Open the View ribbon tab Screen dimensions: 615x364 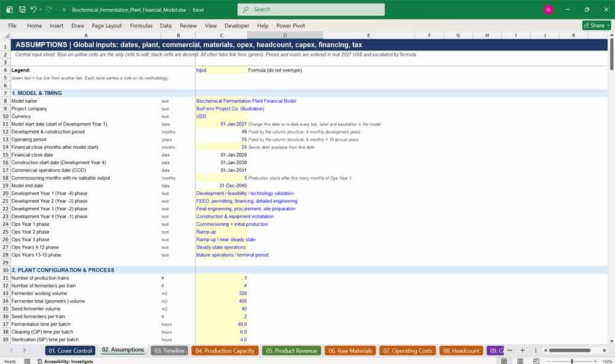(210, 25)
